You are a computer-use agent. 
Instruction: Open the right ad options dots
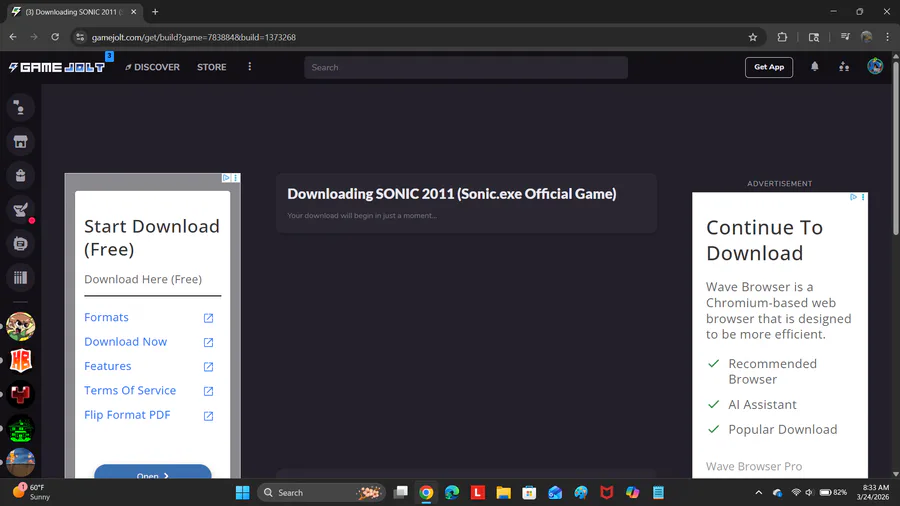tap(863, 197)
